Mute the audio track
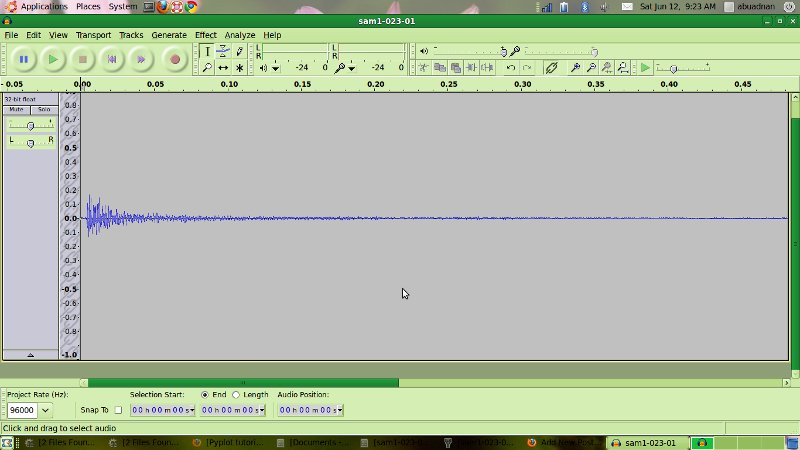Viewport: 800px width, 450px height. pyautogui.click(x=17, y=109)
